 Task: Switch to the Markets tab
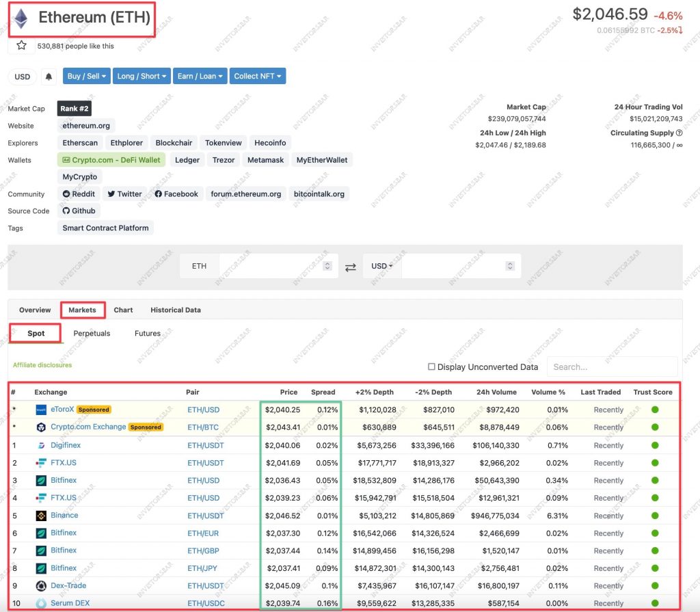click(83, 310)
